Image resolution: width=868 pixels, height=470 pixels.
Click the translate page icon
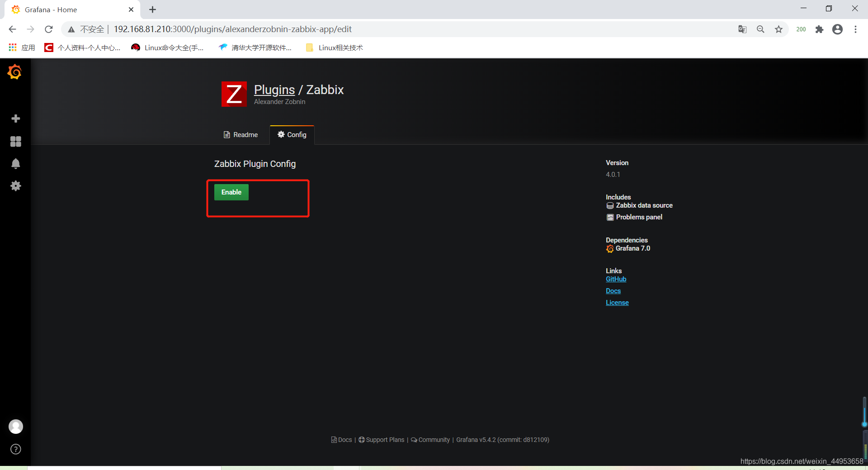(x=742, y=29)
